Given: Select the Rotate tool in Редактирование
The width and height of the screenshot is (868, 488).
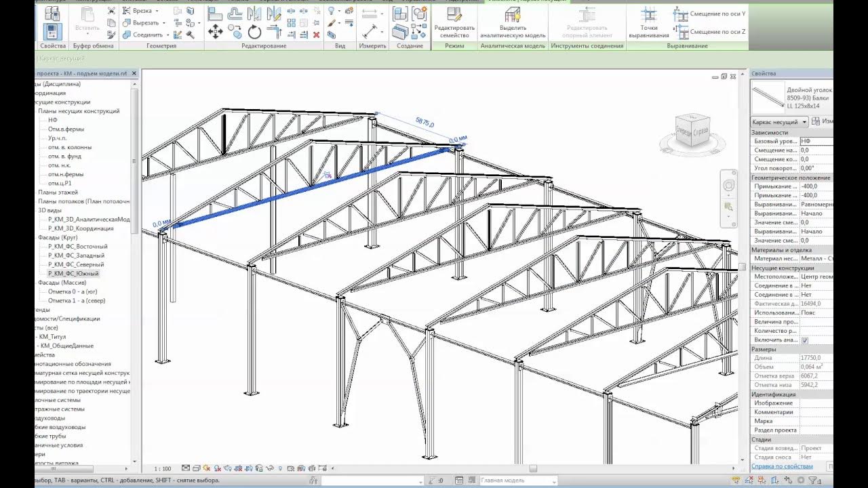Looking at the screenshot, I should point(254,31).
